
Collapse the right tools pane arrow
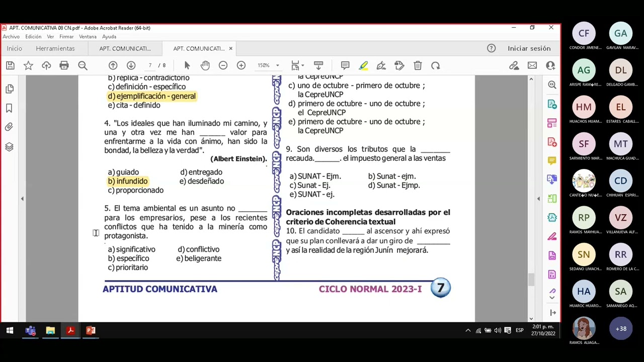pyautogui.click(x=538, y=199)
